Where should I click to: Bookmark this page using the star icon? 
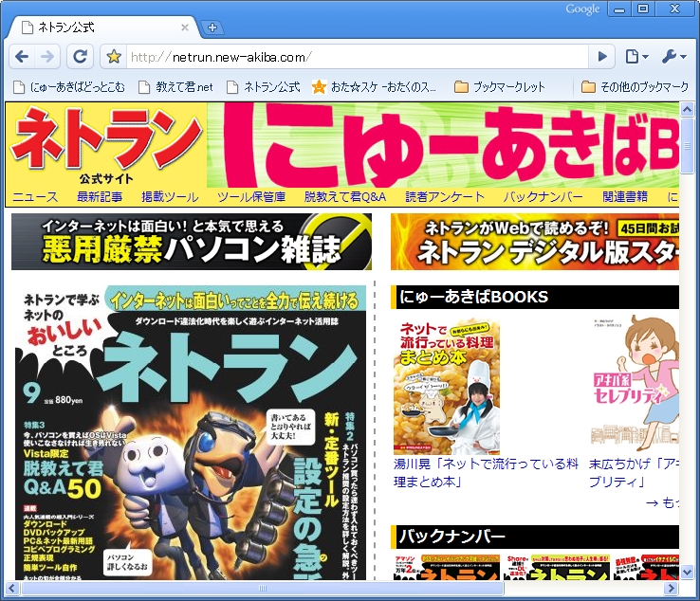[114, 57]
